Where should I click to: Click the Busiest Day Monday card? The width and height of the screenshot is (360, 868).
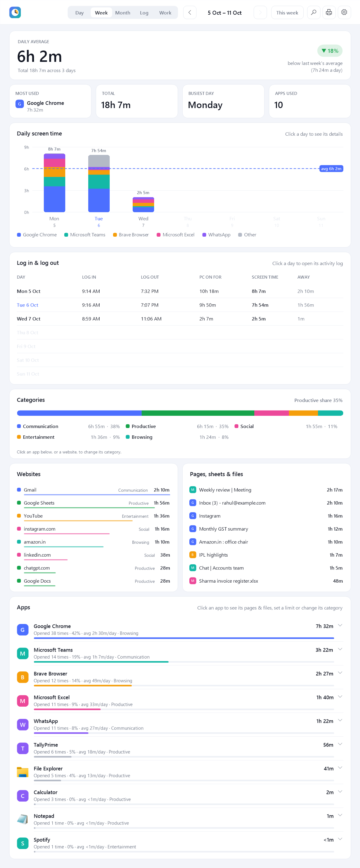223,101
